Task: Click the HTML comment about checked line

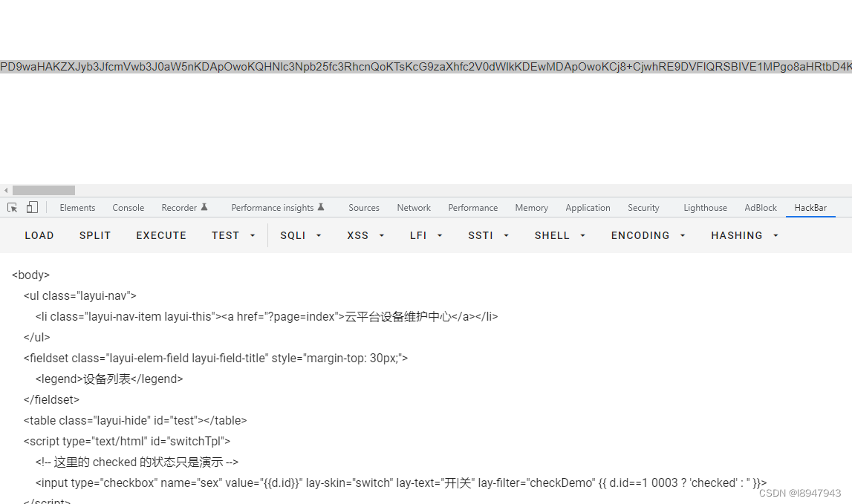Action: click(137, 462)
